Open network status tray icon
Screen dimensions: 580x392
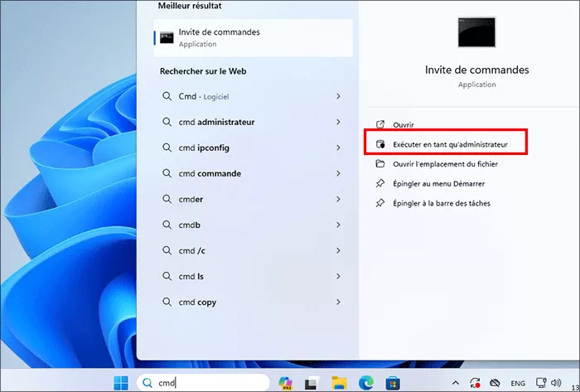541,383
